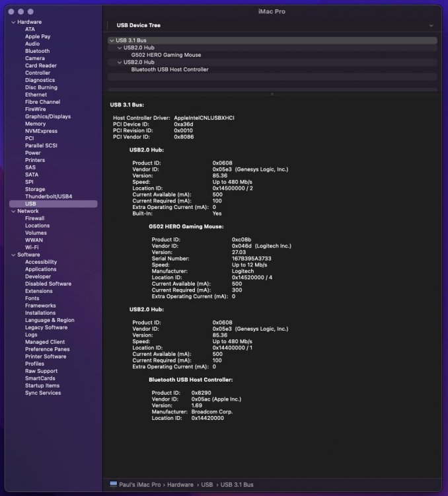This screenshot has height=496, width=448.
Task: Select Locations under Network
Action: tap(37, 226)
